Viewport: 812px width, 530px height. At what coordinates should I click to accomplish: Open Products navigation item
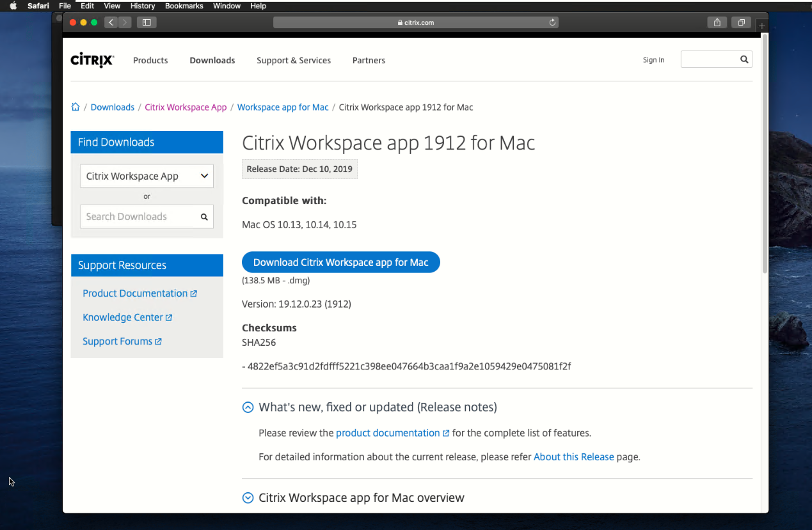pos(150,60)
